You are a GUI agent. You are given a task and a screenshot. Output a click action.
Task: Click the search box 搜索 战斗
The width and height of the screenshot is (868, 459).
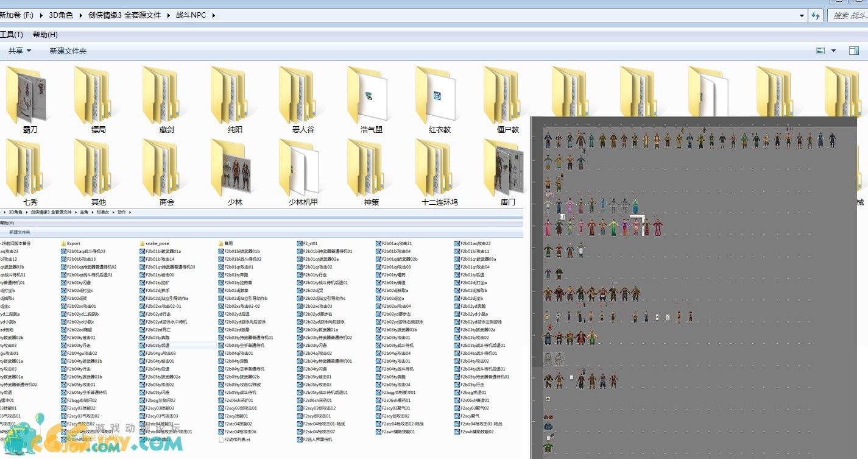(x=849, y=15)
